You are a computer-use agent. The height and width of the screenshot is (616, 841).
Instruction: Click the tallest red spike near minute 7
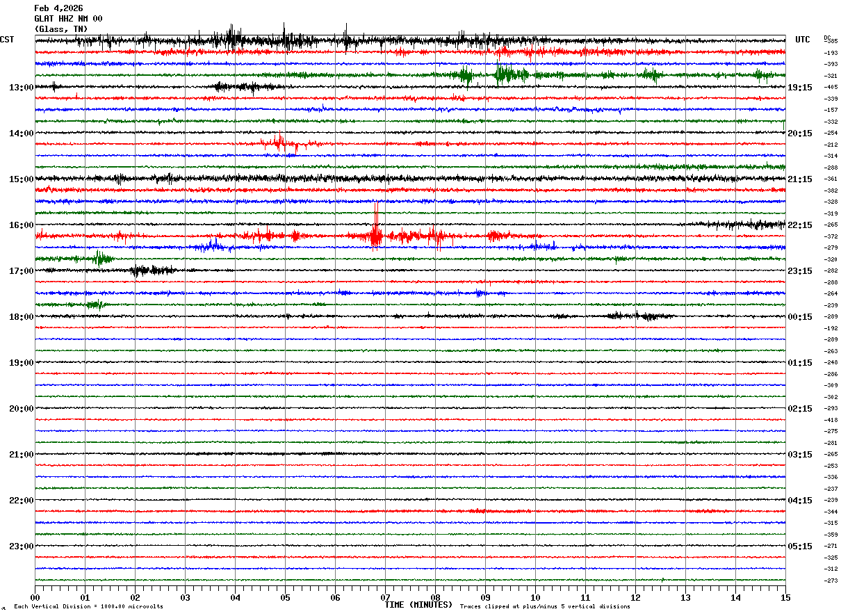tap(375, 226)
